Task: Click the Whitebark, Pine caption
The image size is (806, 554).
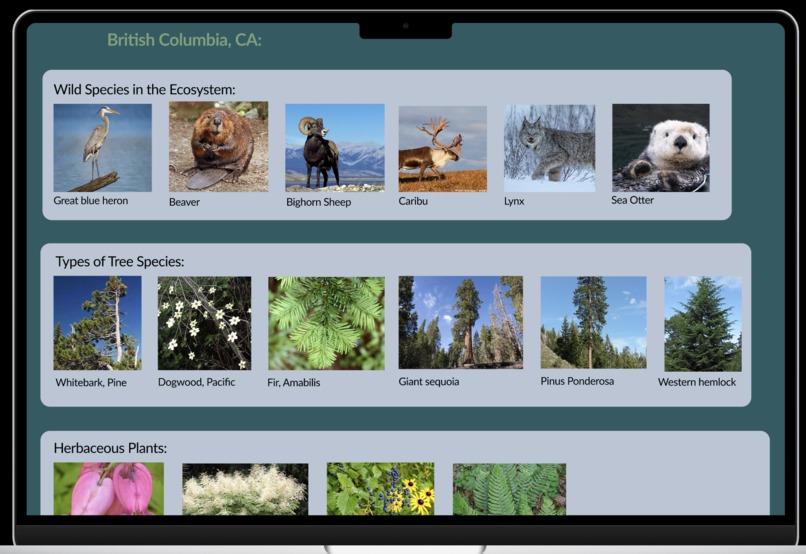Action: coord(91,382)
